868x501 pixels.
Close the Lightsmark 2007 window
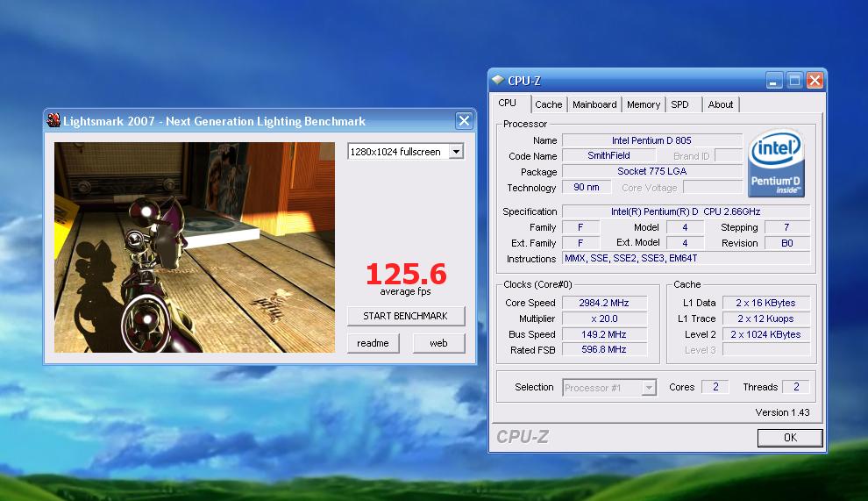coord(464,120)
